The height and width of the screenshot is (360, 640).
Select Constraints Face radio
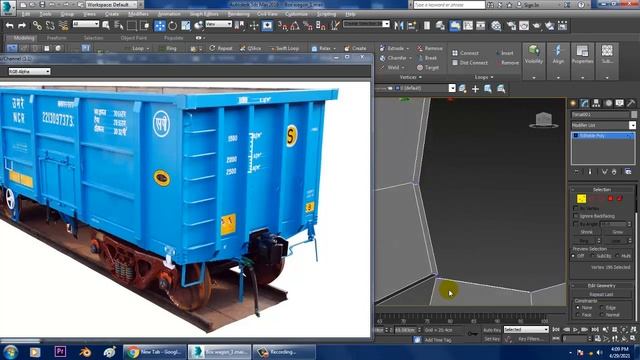[x=578, y=315]
